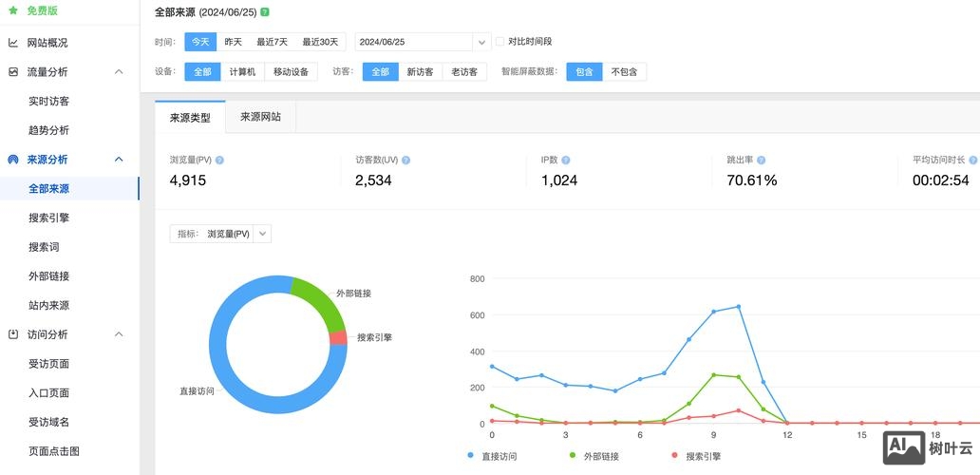This screenshot has width=980, height=475.
Task: Switch to the 来源类型 tab
Action: tap(190, 117)
